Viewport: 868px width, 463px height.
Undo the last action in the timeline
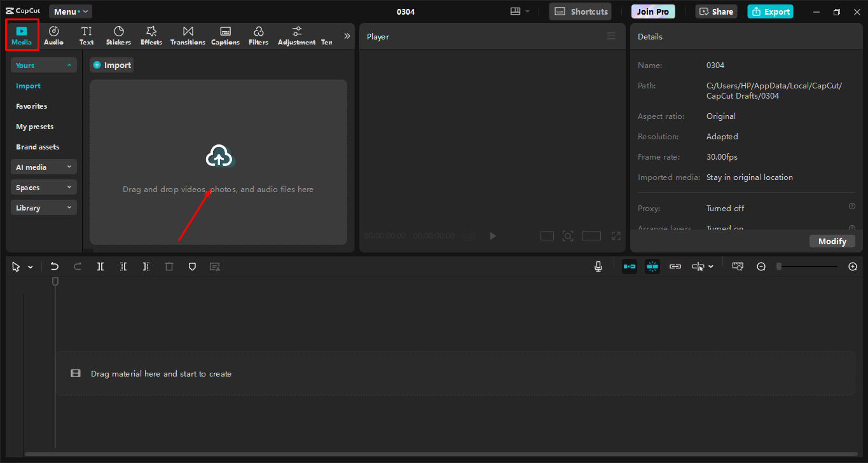point(55,266)
